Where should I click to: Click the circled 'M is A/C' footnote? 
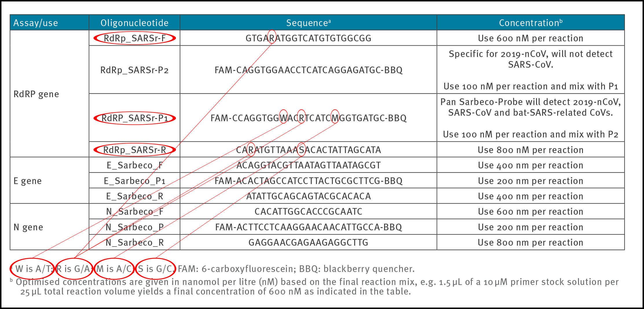pos(114,269)
